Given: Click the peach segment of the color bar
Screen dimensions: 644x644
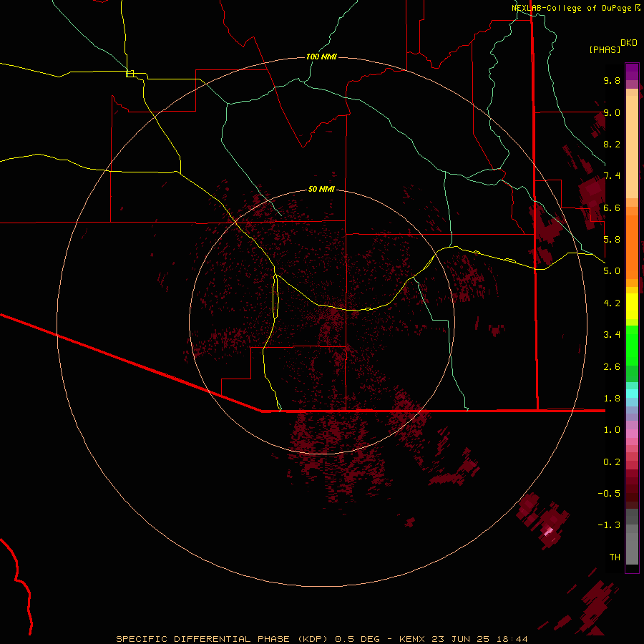Looking at the screenshot, I should click(x=632, y=147).
